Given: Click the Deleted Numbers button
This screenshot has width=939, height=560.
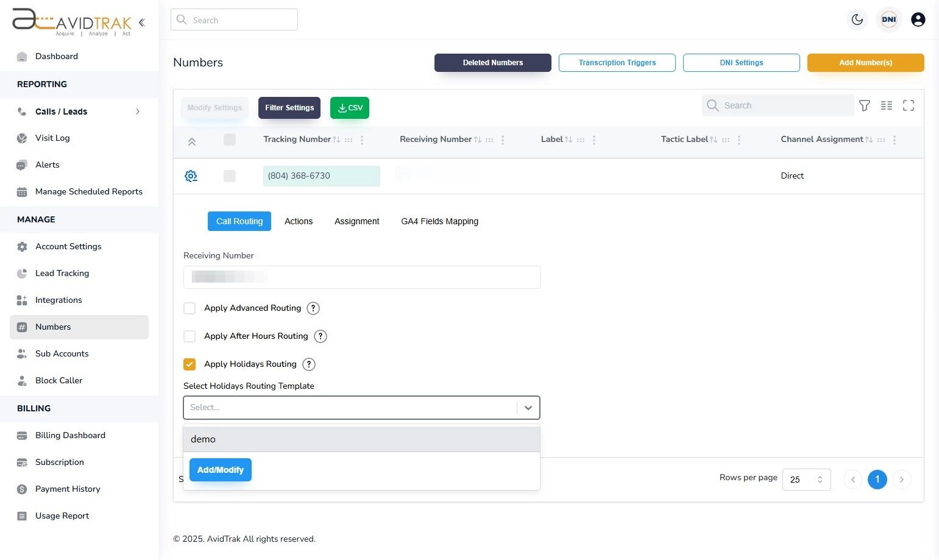Looking at the screenshot, I should coord(493,63).
